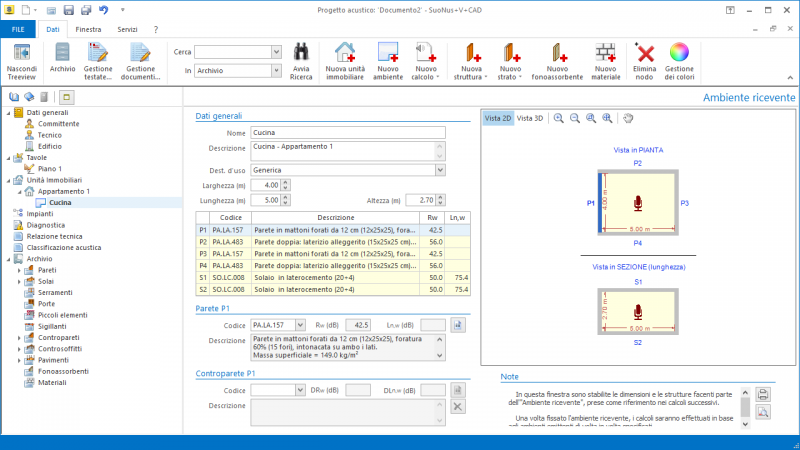Select the pan hand tool in view
Viewport: 800px width, 450px height.
tap(628, 118)
